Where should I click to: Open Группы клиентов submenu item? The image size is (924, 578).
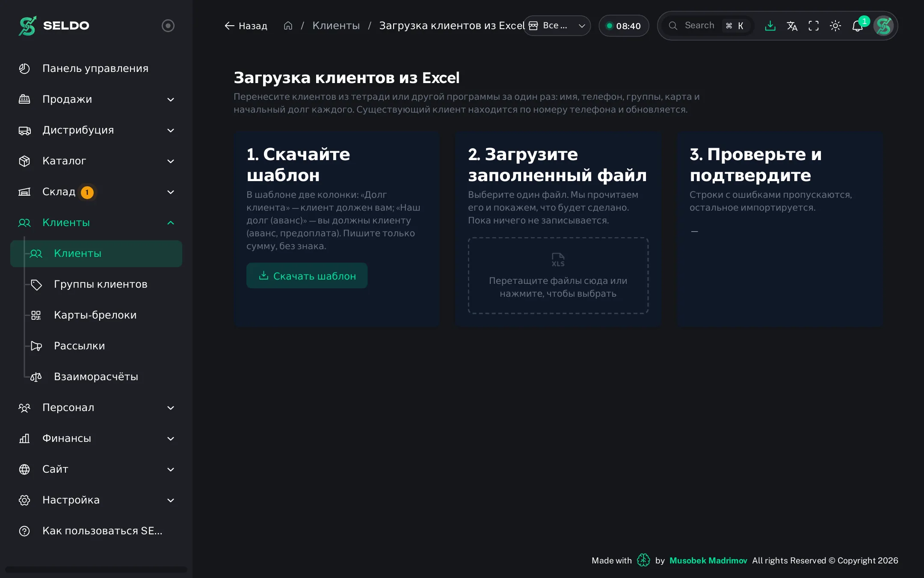(101, 284)
